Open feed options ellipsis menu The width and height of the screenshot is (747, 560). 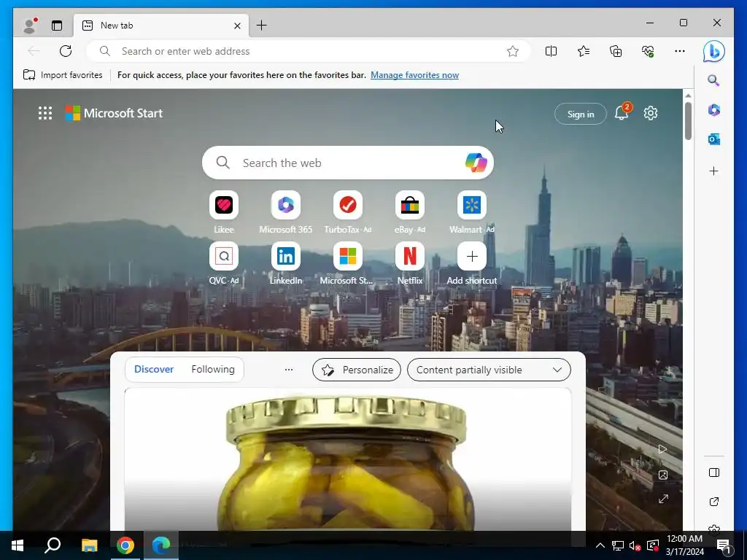click(289, 370)
